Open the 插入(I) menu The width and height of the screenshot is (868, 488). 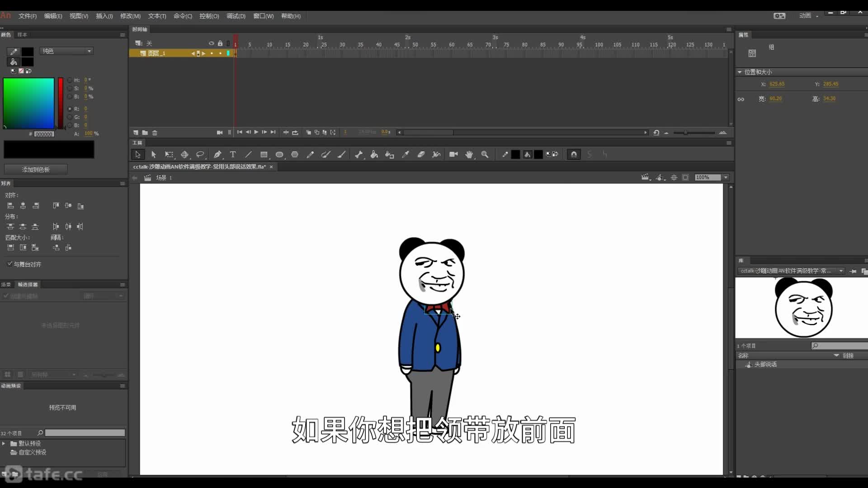[104, 16]
